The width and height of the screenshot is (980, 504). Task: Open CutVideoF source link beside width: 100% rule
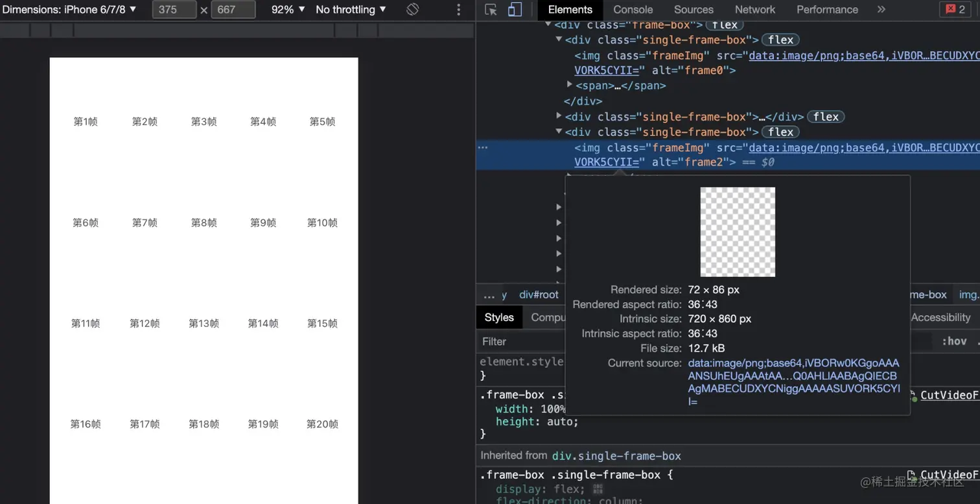point(950,395)
